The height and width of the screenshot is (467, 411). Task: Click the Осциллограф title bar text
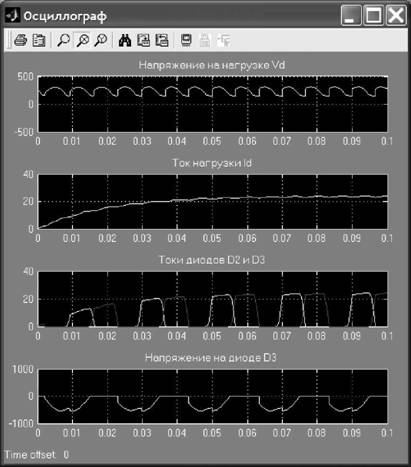pyautogui.click(x=65, y=16)
